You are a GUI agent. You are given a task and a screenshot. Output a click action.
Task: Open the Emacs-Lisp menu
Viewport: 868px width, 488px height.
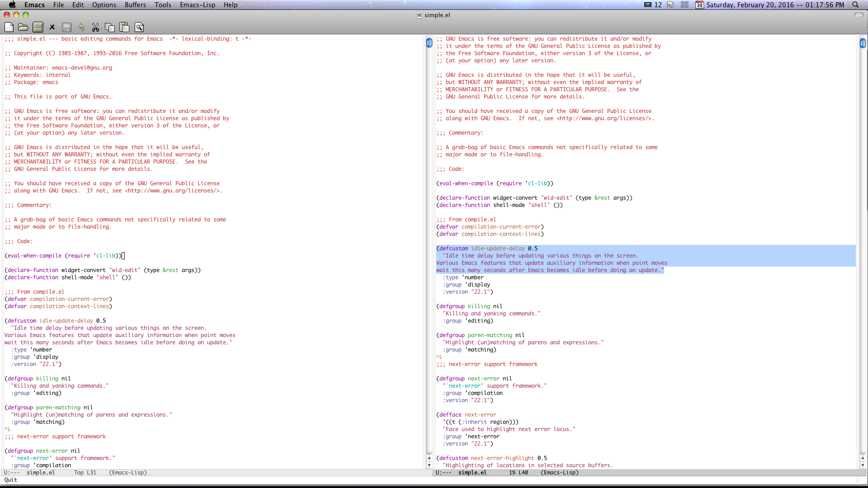pyautogui.click(x=198, y=5)
